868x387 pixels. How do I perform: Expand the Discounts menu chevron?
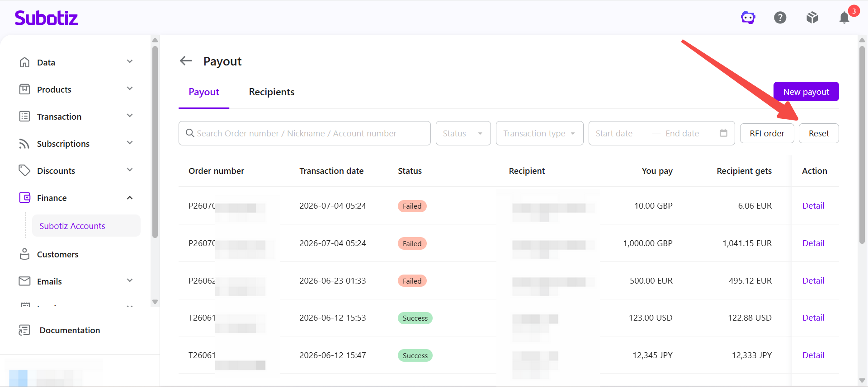[x=130, y=170]
